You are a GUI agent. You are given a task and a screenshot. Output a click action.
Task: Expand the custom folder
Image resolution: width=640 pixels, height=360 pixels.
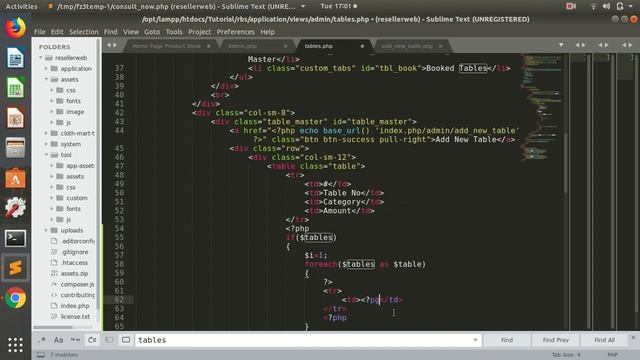coord(52,198)
